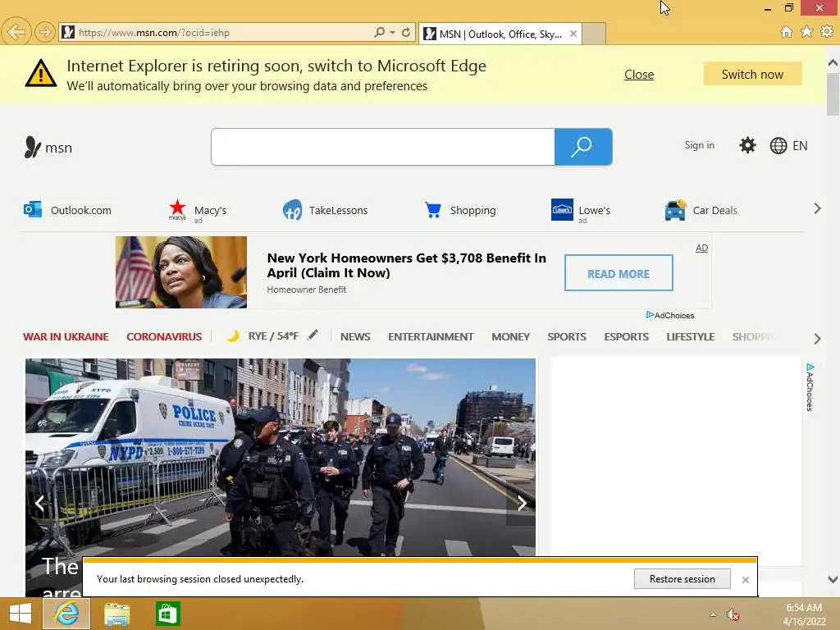
Task: Open the EN language globe selector
Action: coord(788,146)
